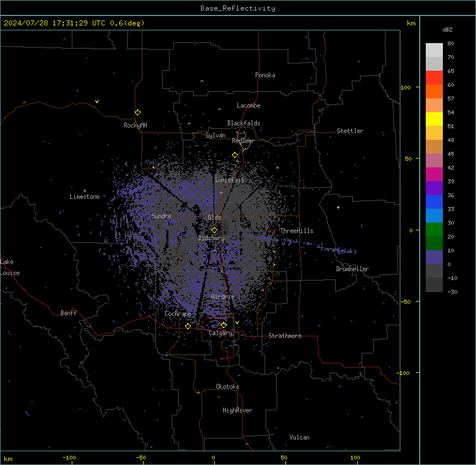Click the Limestone label on the map
This screenshot has height=465, width=476.
[84, 197]
